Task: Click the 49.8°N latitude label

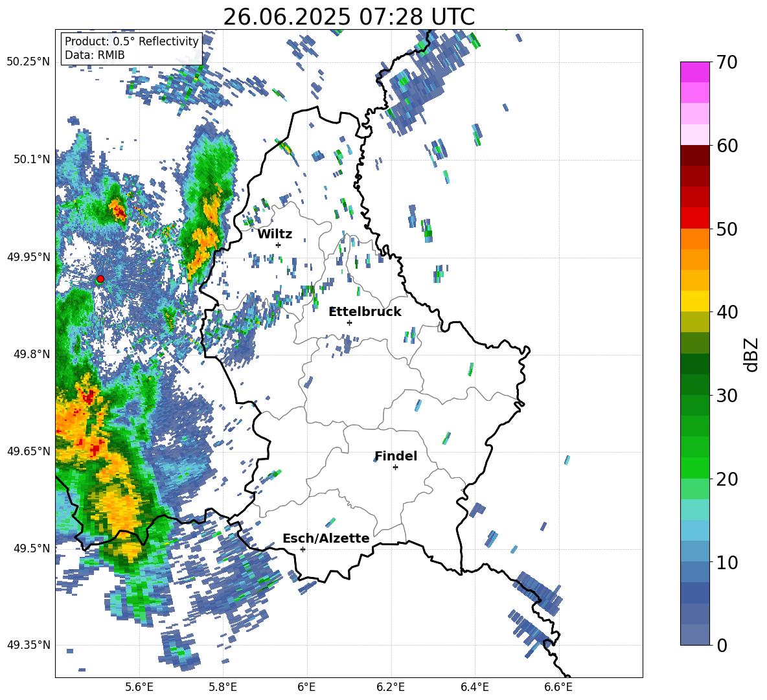Action: click(32, 354)
